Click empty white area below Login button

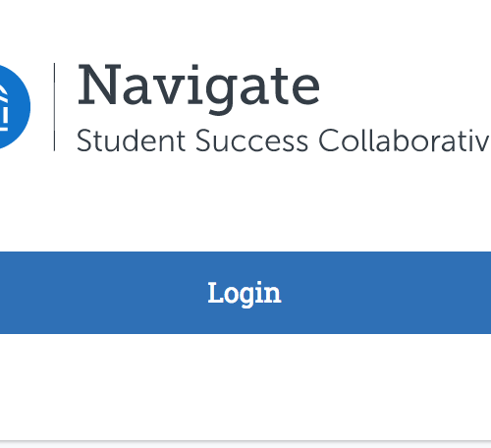[x=245, y=386]
